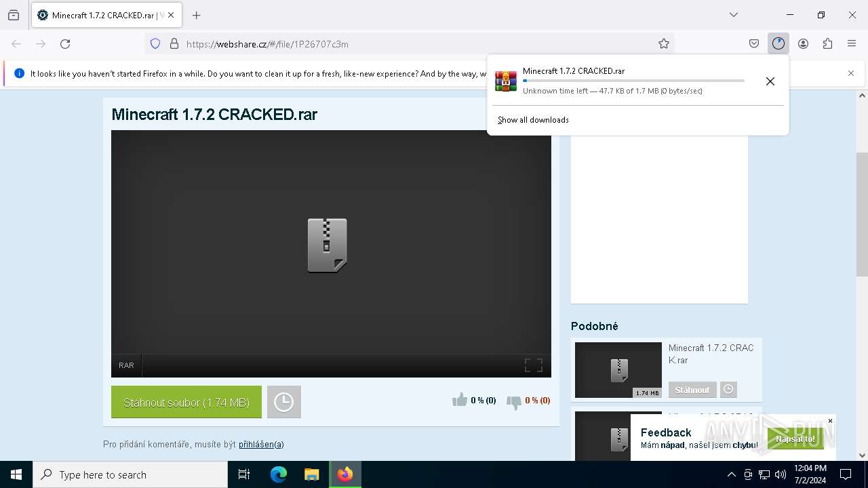Viewport: 868px width, 488px height.
Task: Open the Minecraft 1.7.2 CRACK.rar similar thumbnail
Action: click(x=618, y=370)
